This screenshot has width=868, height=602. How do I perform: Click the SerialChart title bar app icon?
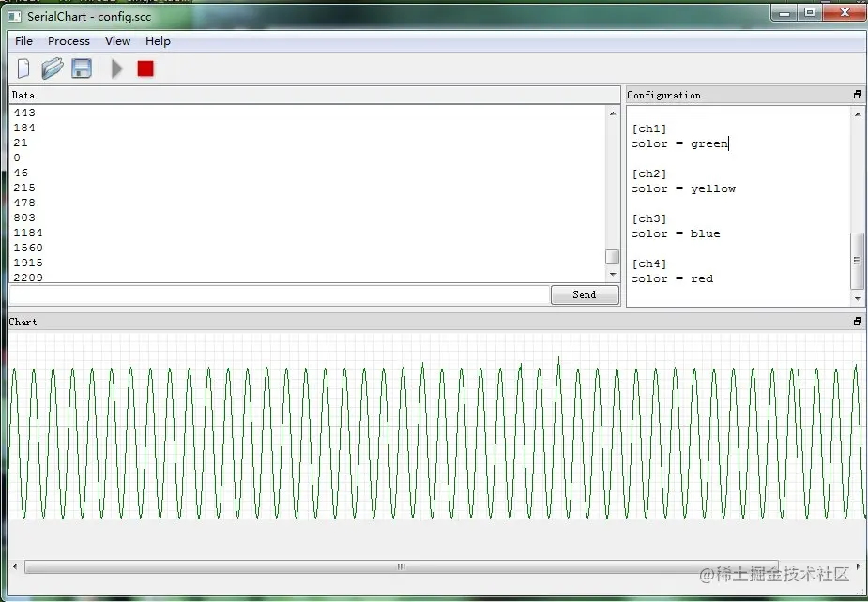(14, 17)
